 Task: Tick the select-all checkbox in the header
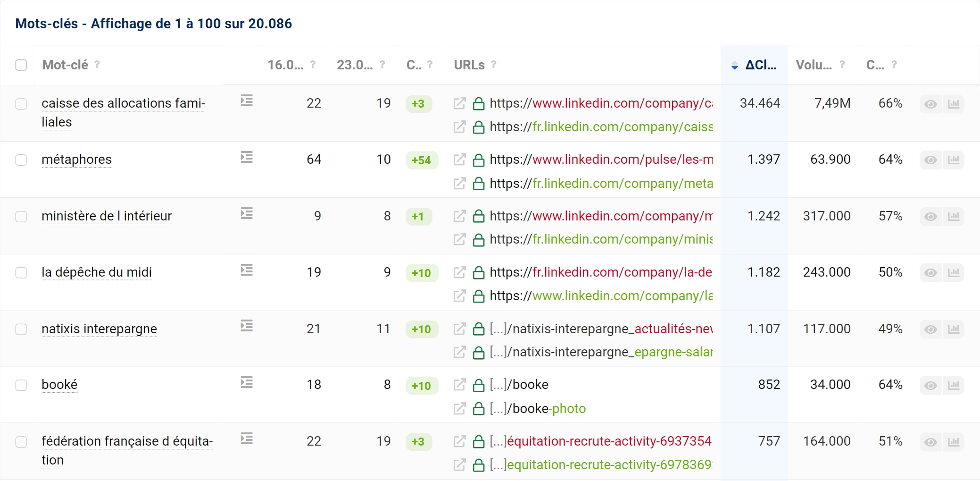tap(21, 65)
